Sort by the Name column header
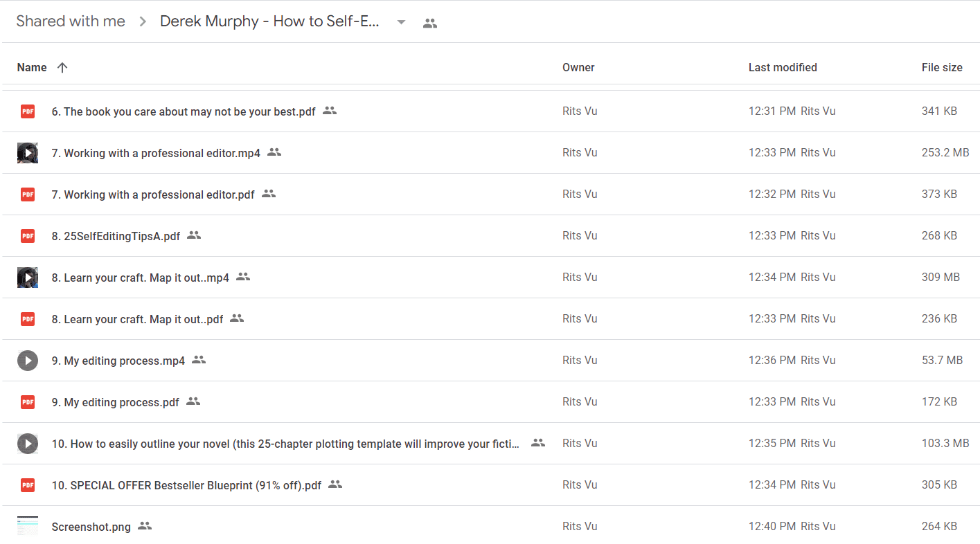The width and height of the screenshot is (980, 544). pos(32,67)
